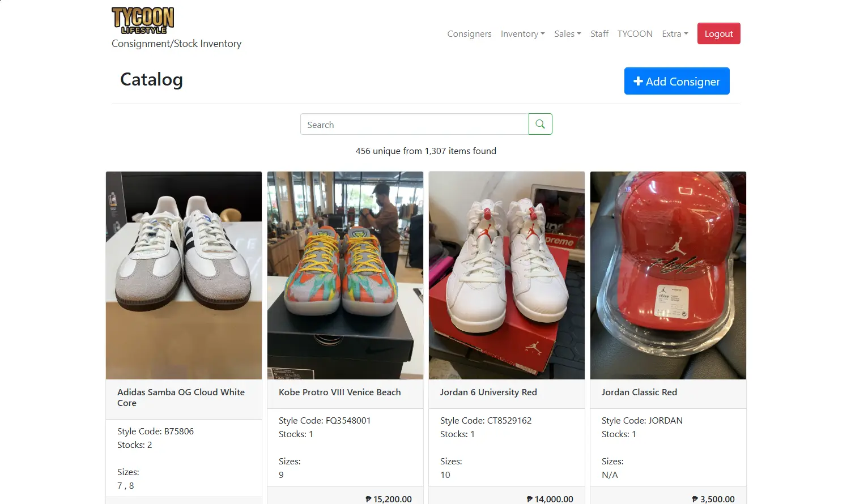
Task: Focus the catalog Search input field
Action: pyautogui.click(x=414, y=125)
